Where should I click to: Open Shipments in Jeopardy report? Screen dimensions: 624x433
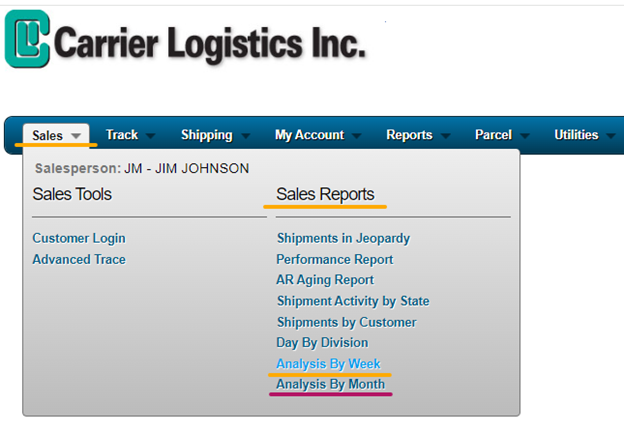(x=343, y=238)
